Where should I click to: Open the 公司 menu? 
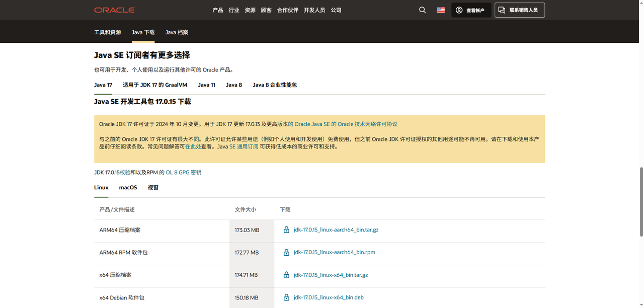pos(336,10)
